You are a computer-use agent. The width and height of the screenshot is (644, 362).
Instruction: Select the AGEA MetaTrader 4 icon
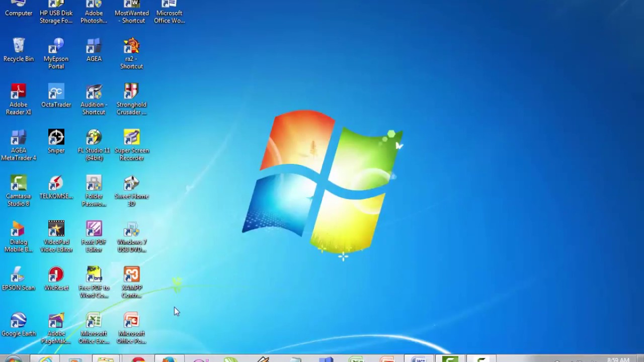click(19, 145)
